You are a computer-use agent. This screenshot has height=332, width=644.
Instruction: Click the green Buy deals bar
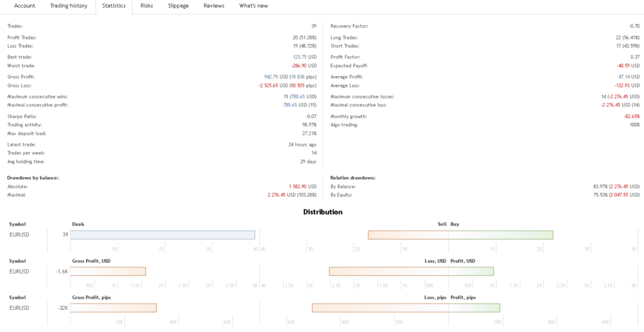click(x=501, y=235)
